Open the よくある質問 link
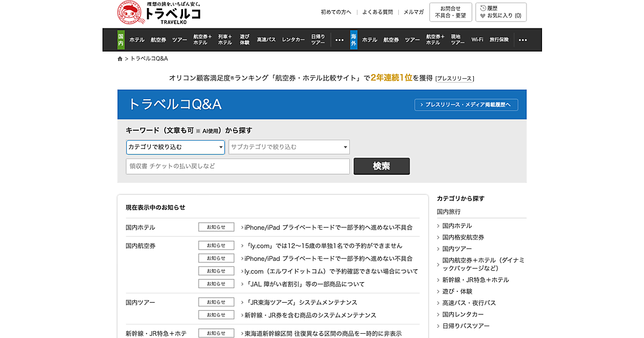Image resolution: width=644 pixels, height=338 pixels. pos(377,12)
